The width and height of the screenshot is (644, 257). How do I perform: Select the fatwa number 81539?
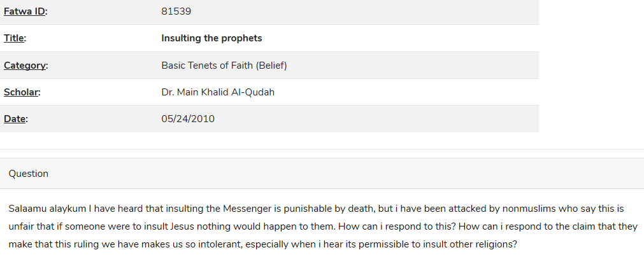[x=176, y=11]
